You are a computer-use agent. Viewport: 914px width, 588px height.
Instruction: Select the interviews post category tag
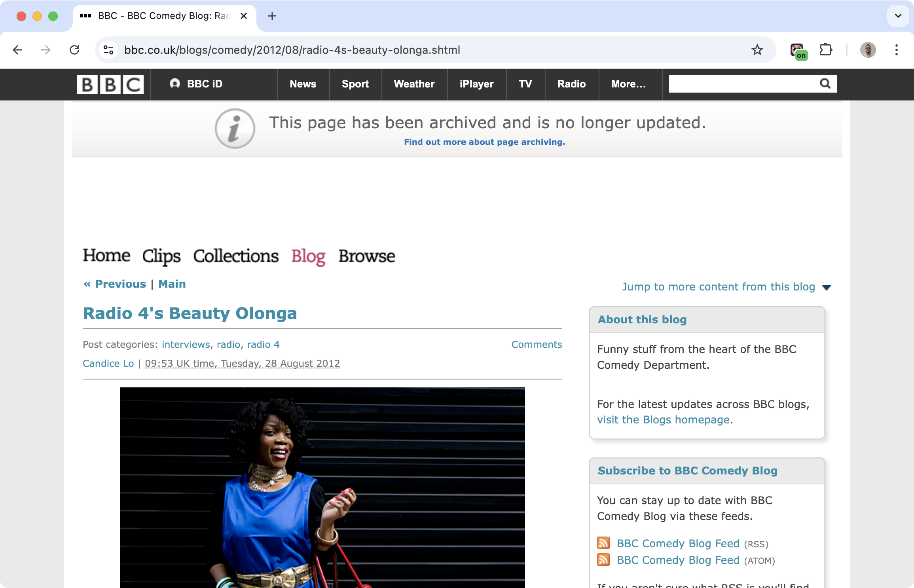[x=184, y=344]
